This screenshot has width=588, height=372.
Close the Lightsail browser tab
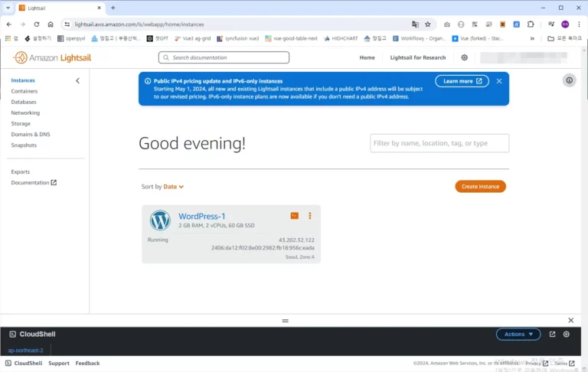click(99, 8)
